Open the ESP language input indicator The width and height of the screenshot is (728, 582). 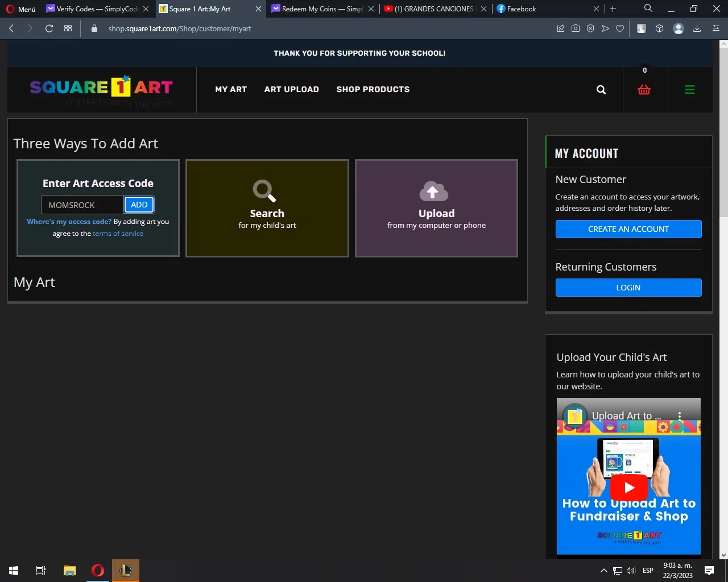[648, 571]
